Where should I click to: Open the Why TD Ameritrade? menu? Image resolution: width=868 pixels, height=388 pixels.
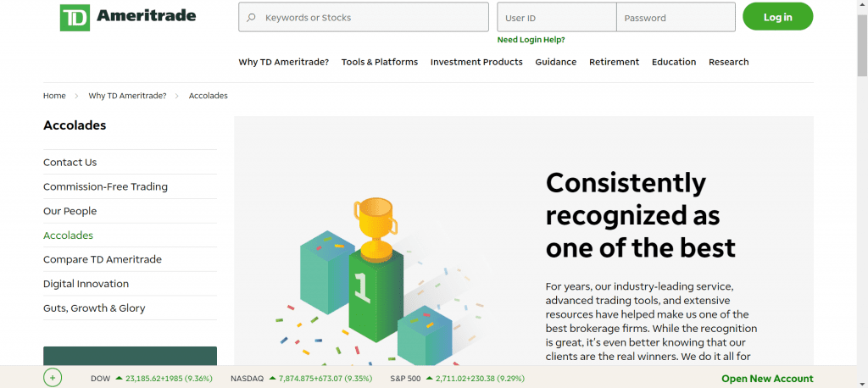283,62
